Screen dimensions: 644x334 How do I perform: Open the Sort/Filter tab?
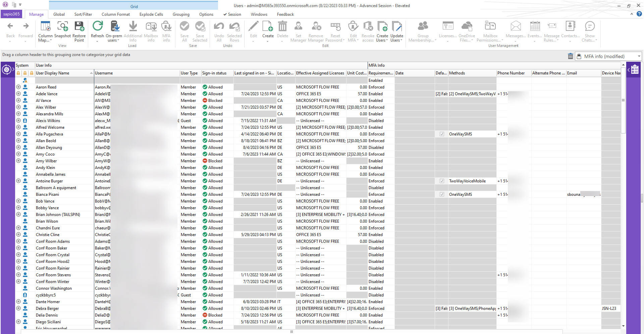click(83, 14)
